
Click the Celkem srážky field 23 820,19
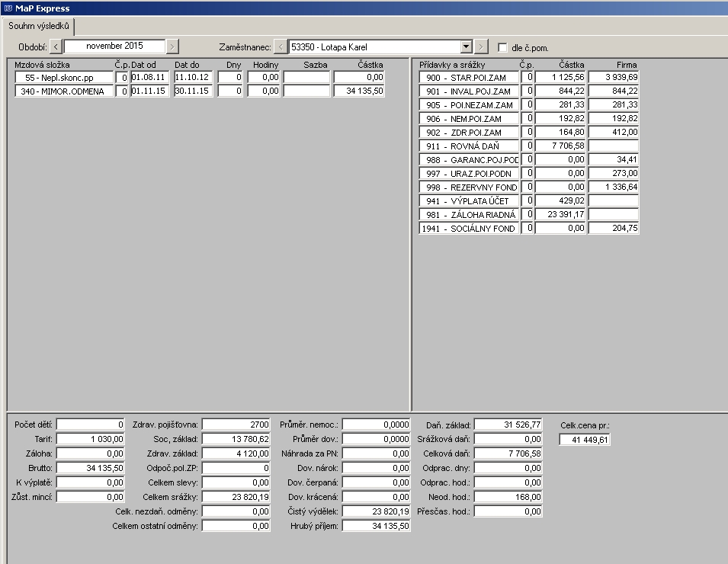point(236,497)
